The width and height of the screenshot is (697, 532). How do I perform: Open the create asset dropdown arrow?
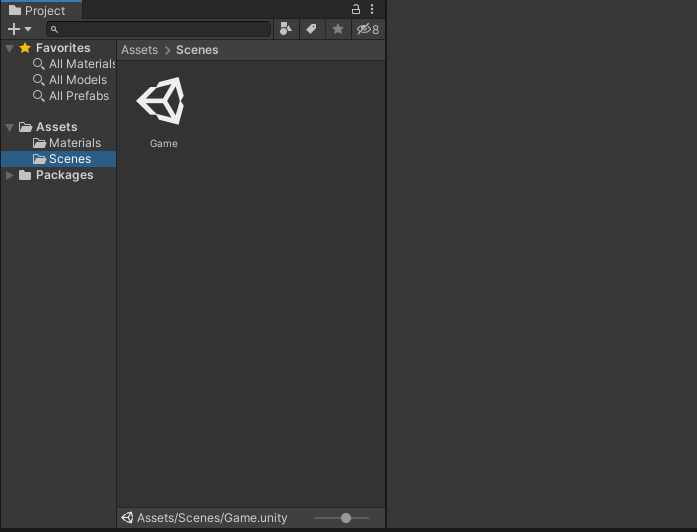coord(28,29)
